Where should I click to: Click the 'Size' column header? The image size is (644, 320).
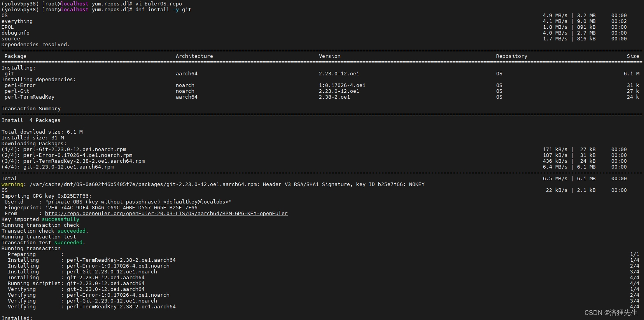[x=633, y=56]
